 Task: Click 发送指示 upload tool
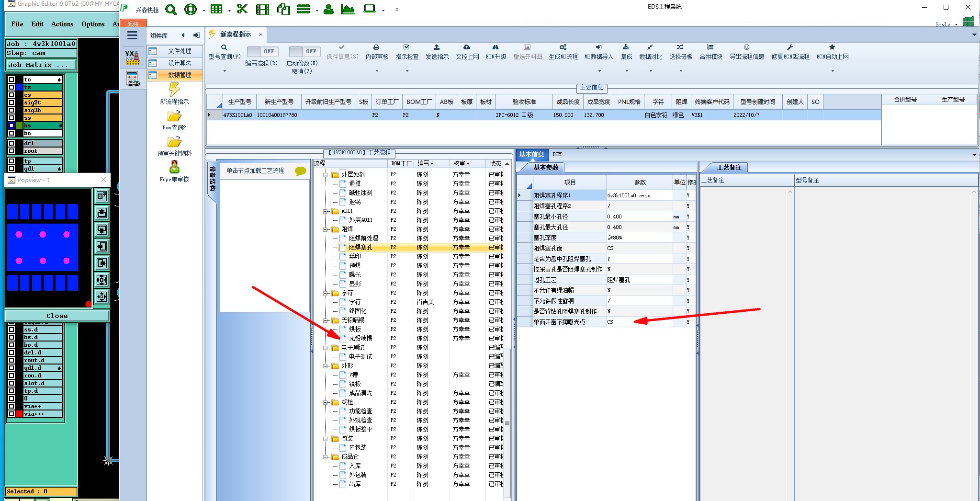coord(437,52)
